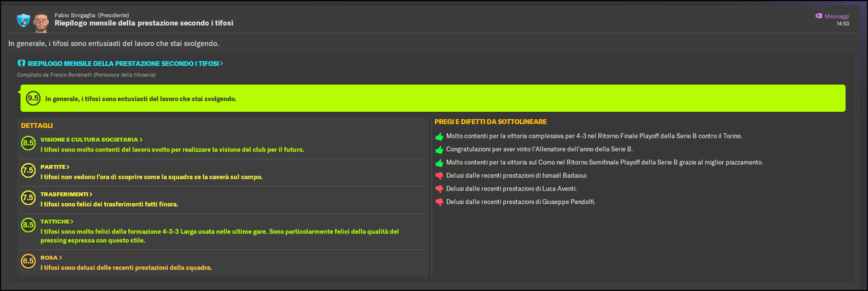Click the Fabio Sinigaglia (Presidente) sender name
868x291 pixels.
[x=92, y=15]
